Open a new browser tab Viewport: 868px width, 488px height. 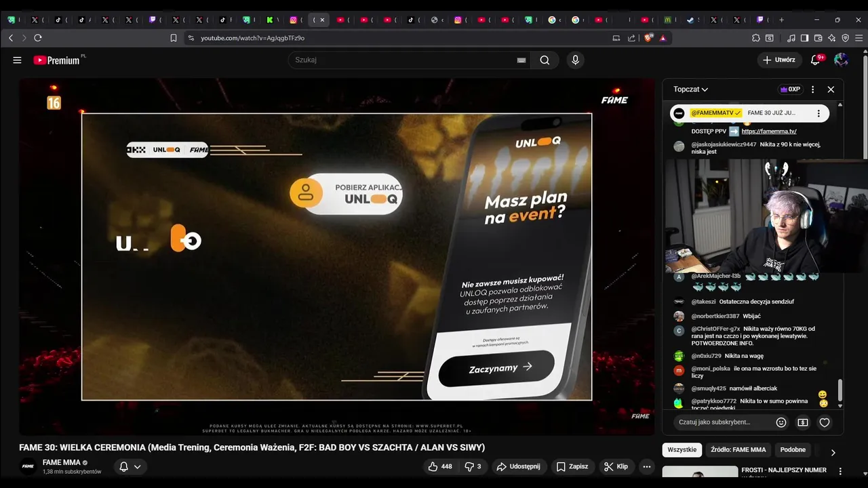[x=781, y=20]
